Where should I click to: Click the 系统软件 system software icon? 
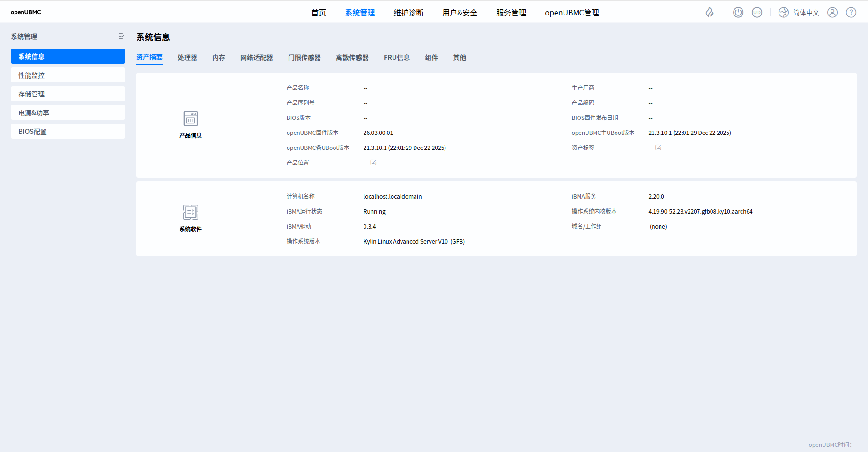[x=191, y=212]
